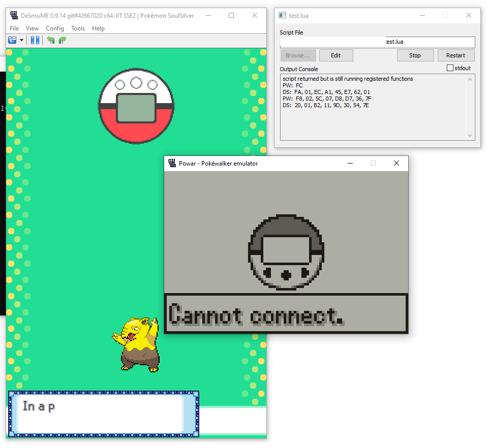
Task: Expand the Open ROM dropdown arrow
Action: [x=21, y=40]
